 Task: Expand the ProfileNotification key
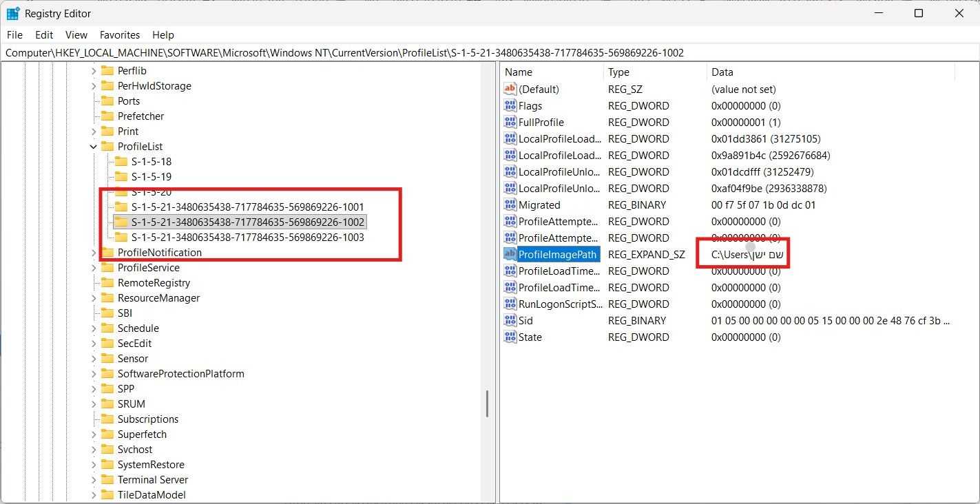click(x=94, y=253)
